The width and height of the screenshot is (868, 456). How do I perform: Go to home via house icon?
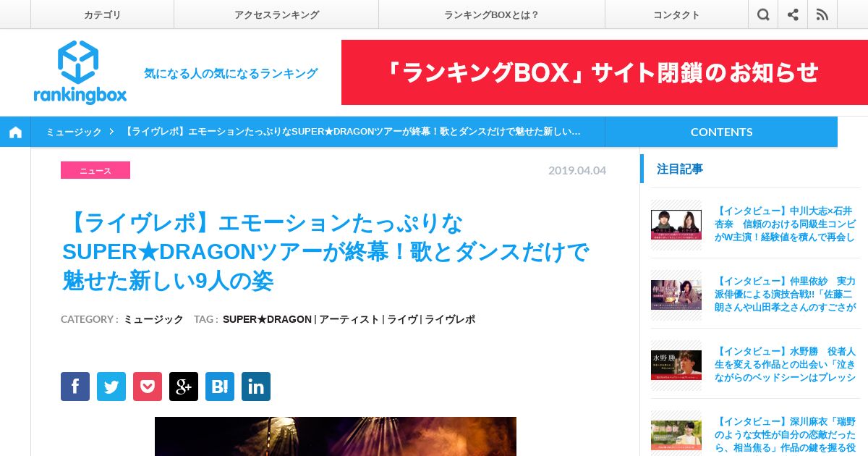(x=15, y=132)
